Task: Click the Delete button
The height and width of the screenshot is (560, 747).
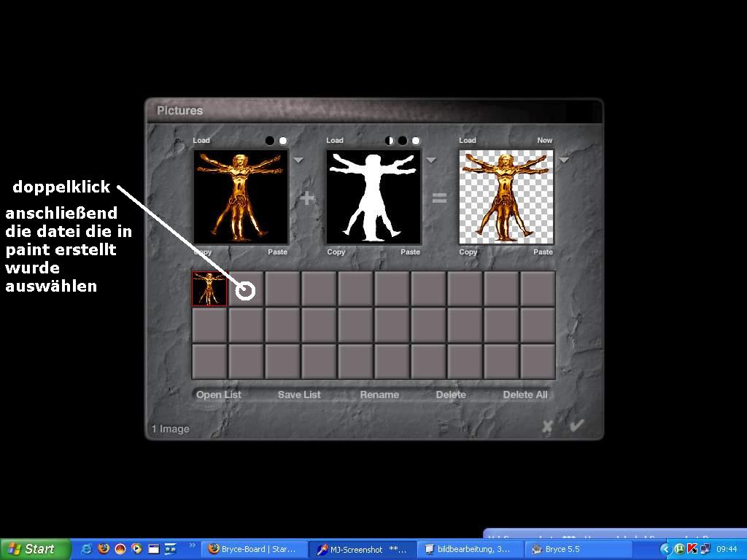Action: tap(451, 394)
